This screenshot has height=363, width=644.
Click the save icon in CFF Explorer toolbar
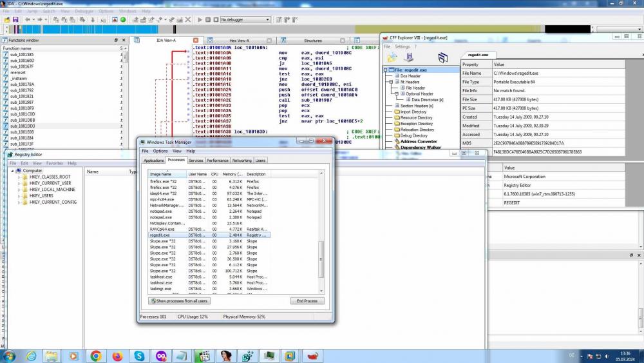408,57
